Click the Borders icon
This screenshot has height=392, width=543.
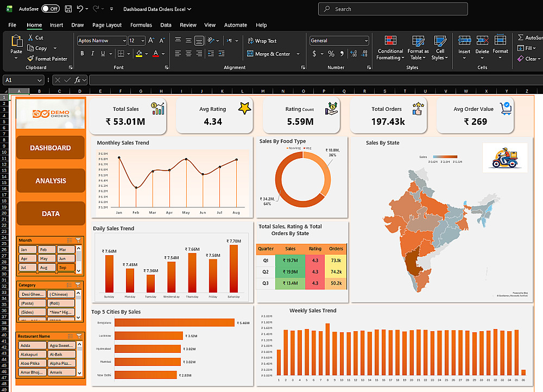(121, 53)
